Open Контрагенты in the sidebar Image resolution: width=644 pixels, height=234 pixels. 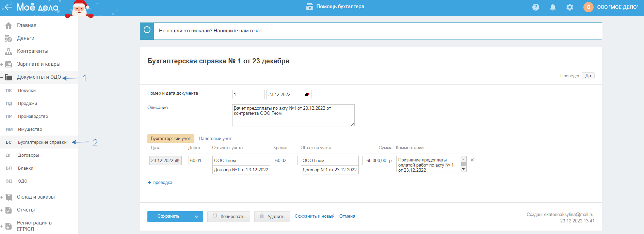pyautogui.click(x=33, y=51)
